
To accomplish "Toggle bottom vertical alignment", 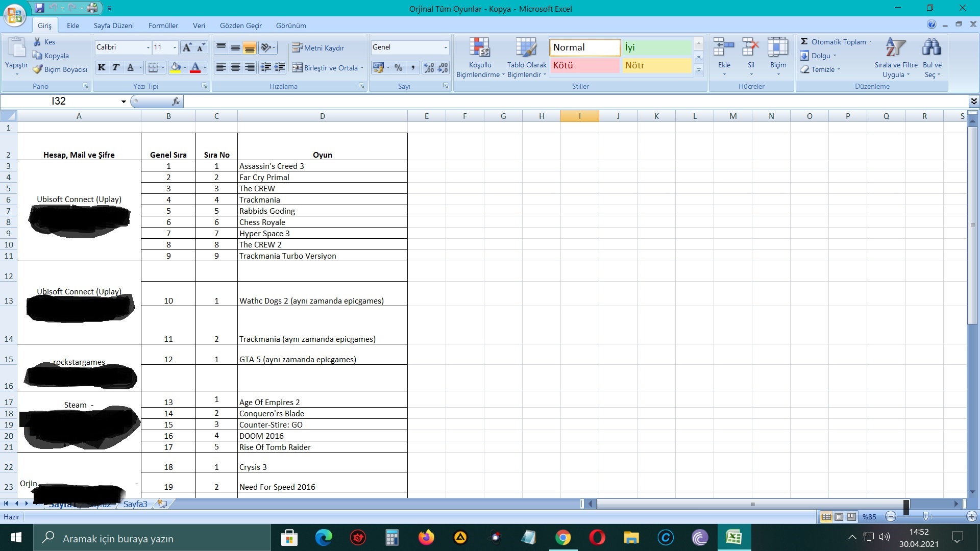I will [x=250, y=47].
